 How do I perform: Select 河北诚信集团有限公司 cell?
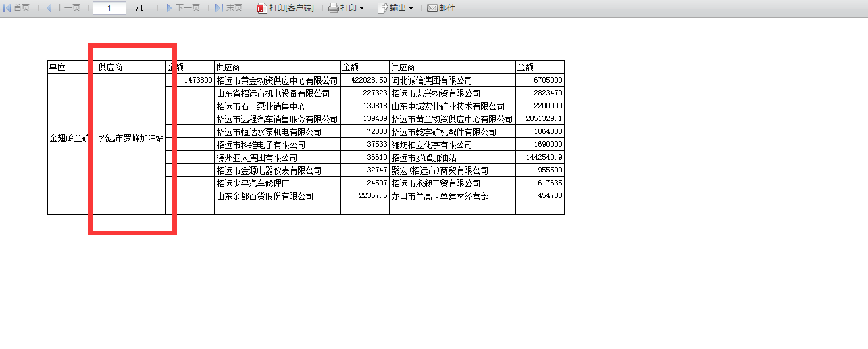[x=453, y=80]
